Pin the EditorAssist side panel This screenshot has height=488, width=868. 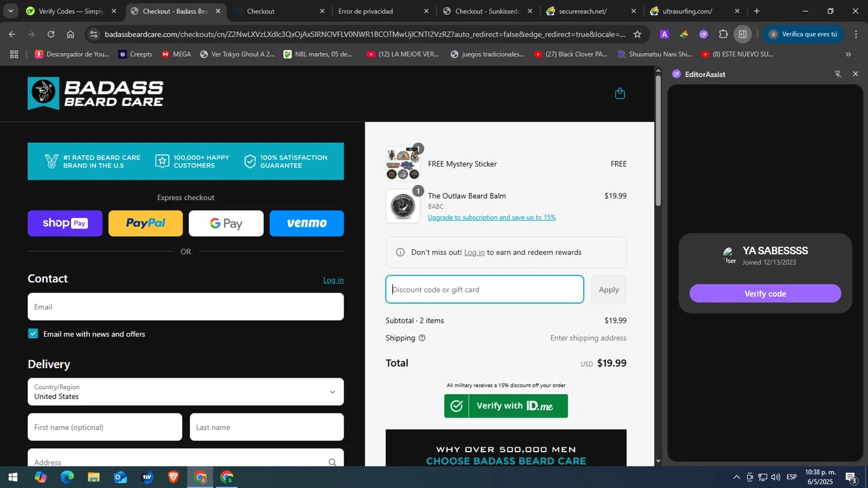click(837, 74)
